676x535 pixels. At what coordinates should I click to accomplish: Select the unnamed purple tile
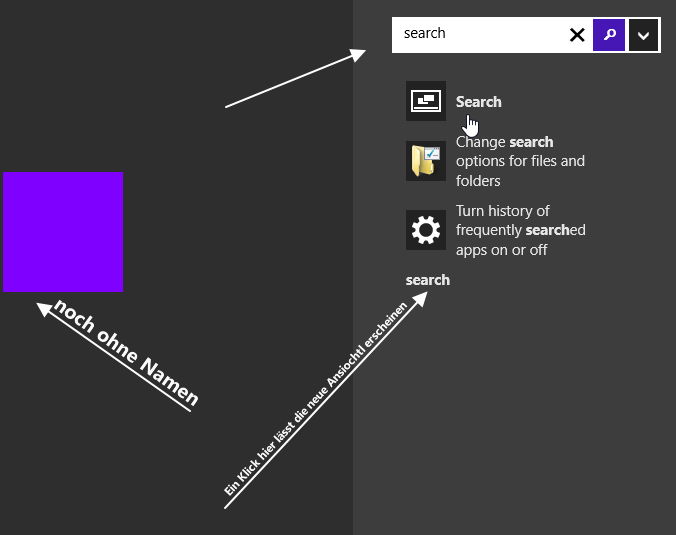pos(63,232)
